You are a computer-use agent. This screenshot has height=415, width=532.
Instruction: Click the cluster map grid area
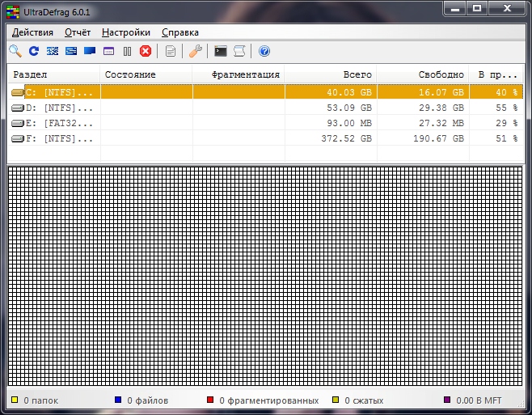pyautogui.click(x=265, y=276)
